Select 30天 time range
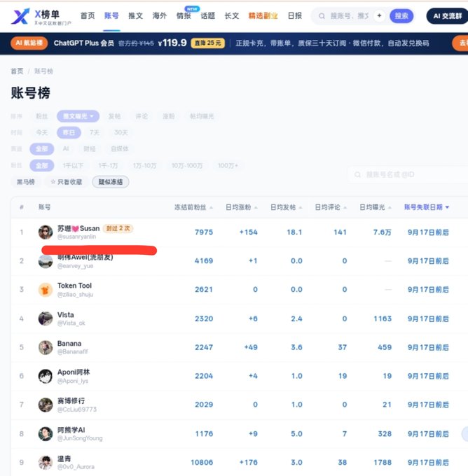Screen dimensions: 468x476 pos(121,132)
